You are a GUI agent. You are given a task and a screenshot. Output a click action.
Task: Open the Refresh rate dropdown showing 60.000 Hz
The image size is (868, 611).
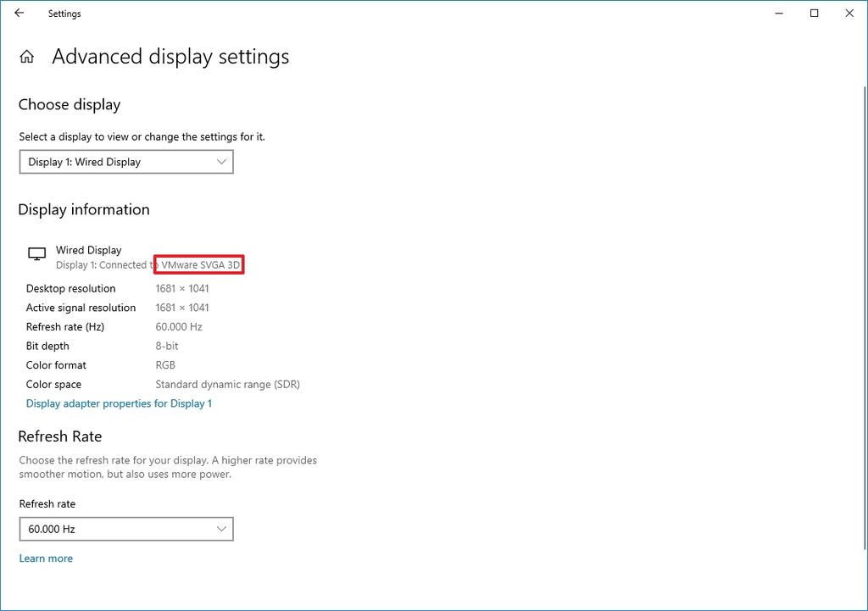[x=125, y=529]
